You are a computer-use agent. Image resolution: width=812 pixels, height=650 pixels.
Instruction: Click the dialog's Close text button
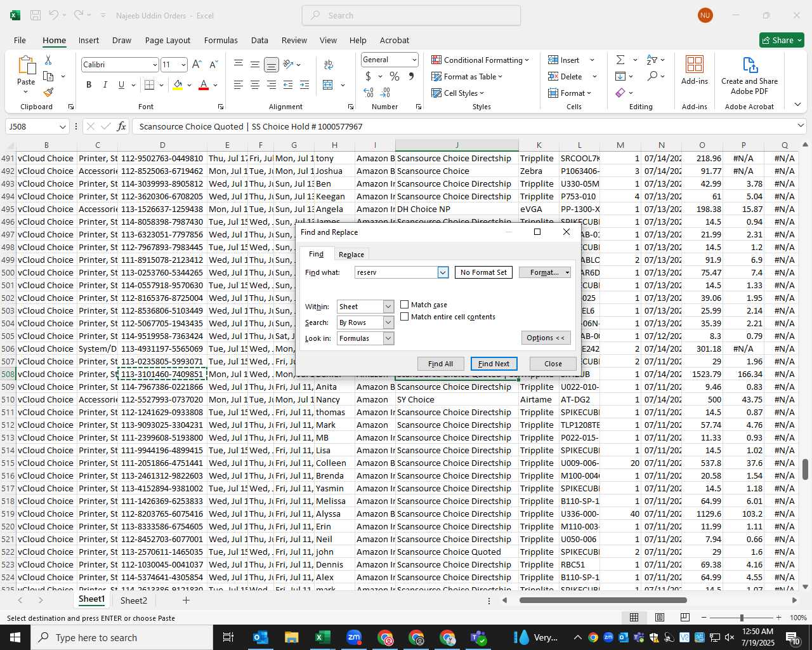(553, 364)
